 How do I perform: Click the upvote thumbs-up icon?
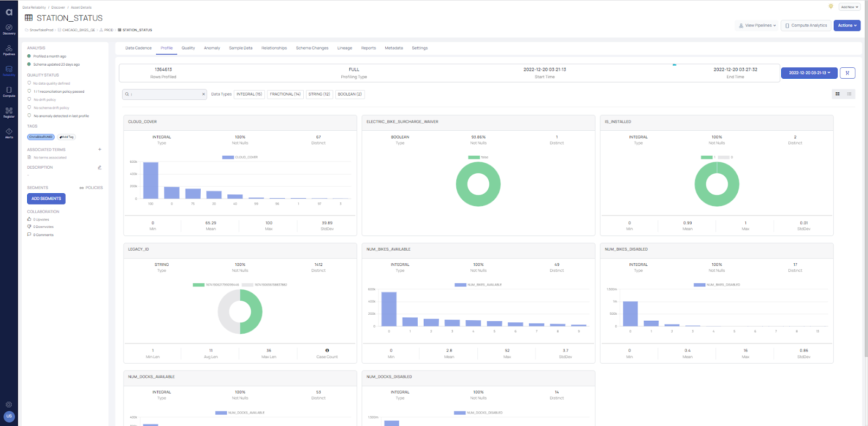[29, 219]
